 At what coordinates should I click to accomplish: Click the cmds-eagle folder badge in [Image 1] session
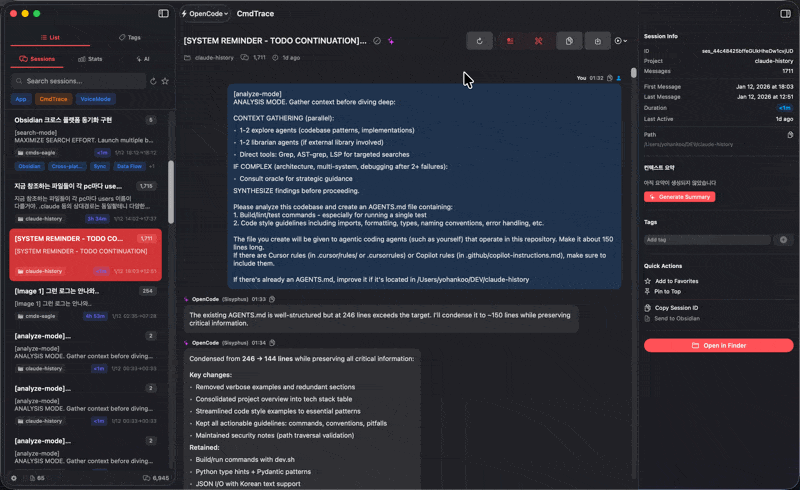[x=36, y=316]
